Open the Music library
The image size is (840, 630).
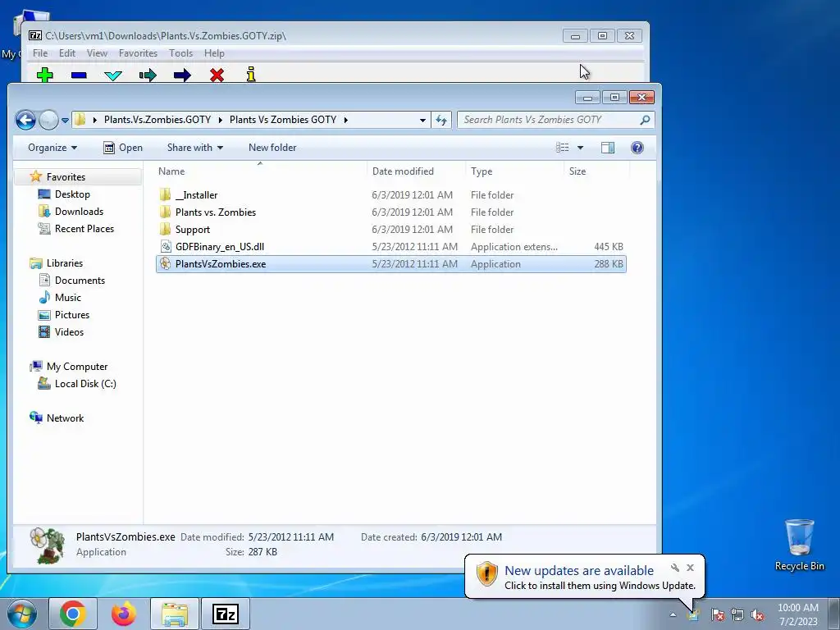[67, 297]
